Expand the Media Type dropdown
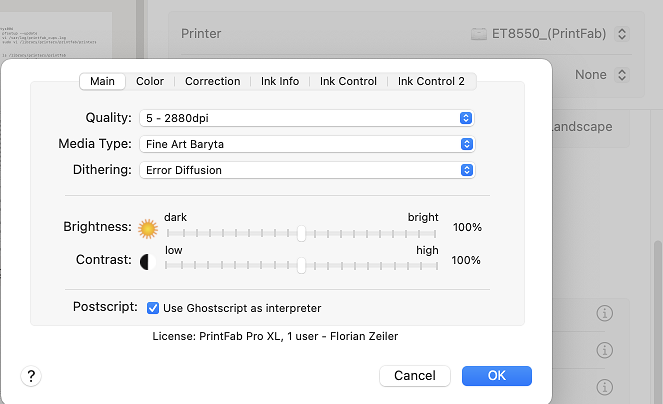Screen dimensions: 663x404 tap(306, 144)
